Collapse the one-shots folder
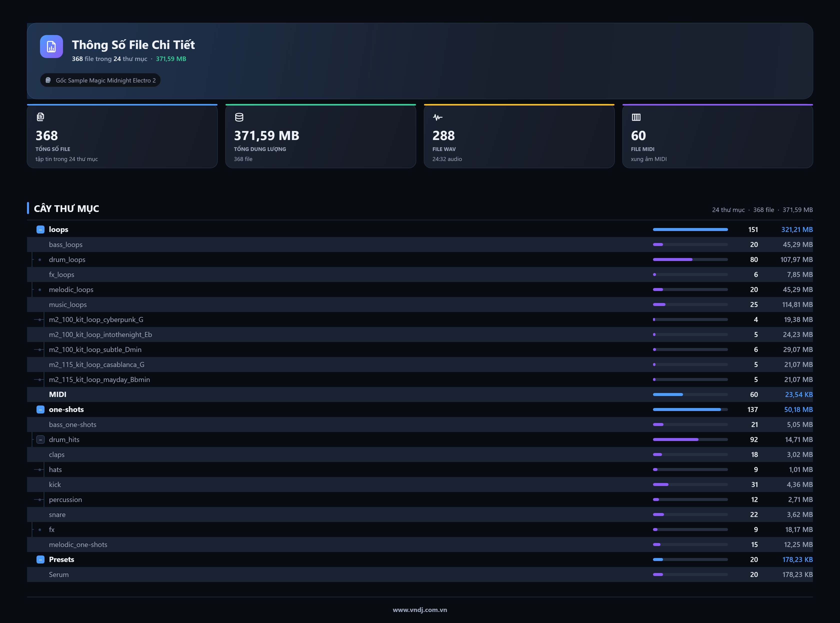Image resolution: width=840 pixels, height=623 pixels. coord(40,409)
